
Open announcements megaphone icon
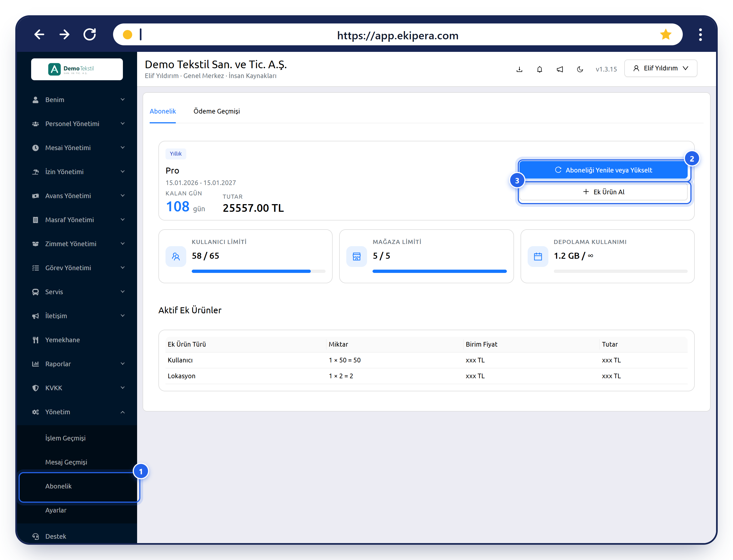pos(560,69)
